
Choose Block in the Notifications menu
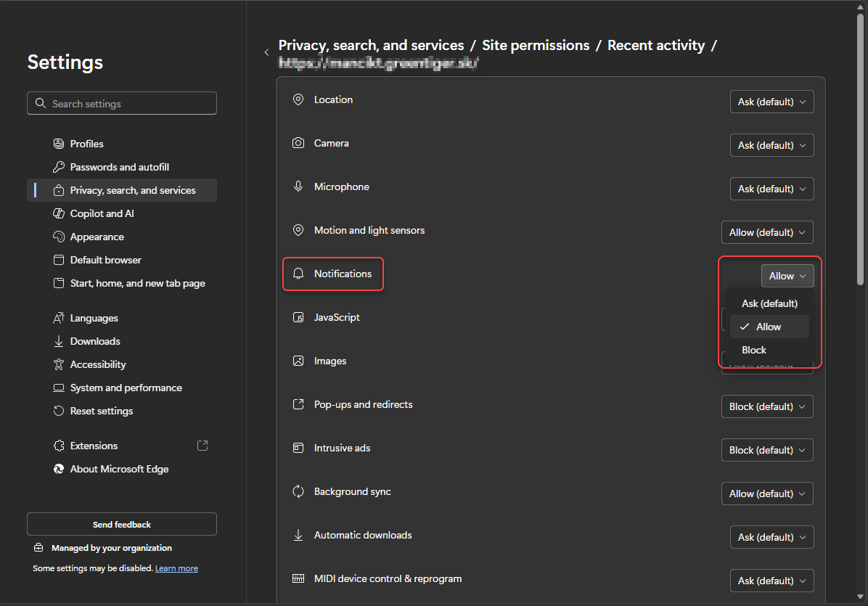(769, 351)
